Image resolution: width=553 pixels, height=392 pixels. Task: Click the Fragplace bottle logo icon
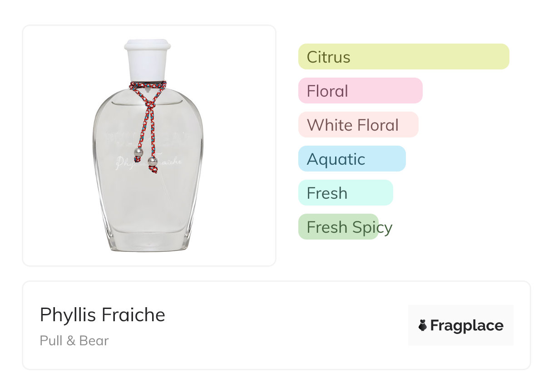[423, 325]
